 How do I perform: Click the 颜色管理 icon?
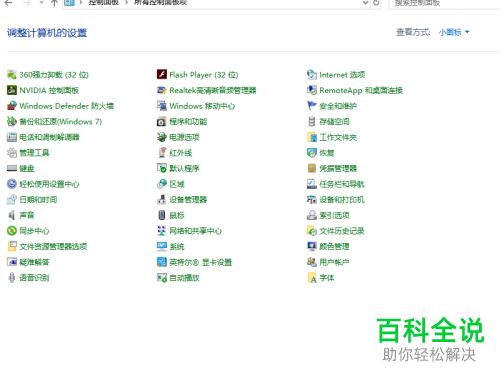point(312,247)
